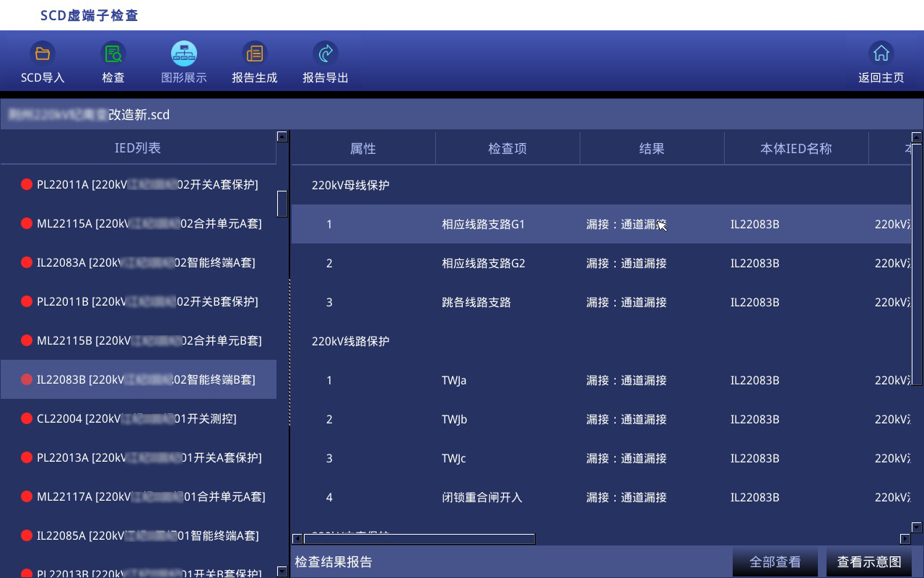The height and width of the screenshot is (578, 924).
Task: Click the 检查 inspection icon
Action: (113, 53)
